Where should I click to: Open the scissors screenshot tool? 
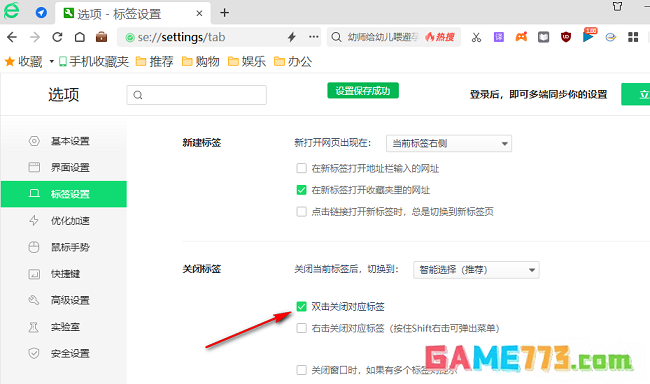[476, 37]
